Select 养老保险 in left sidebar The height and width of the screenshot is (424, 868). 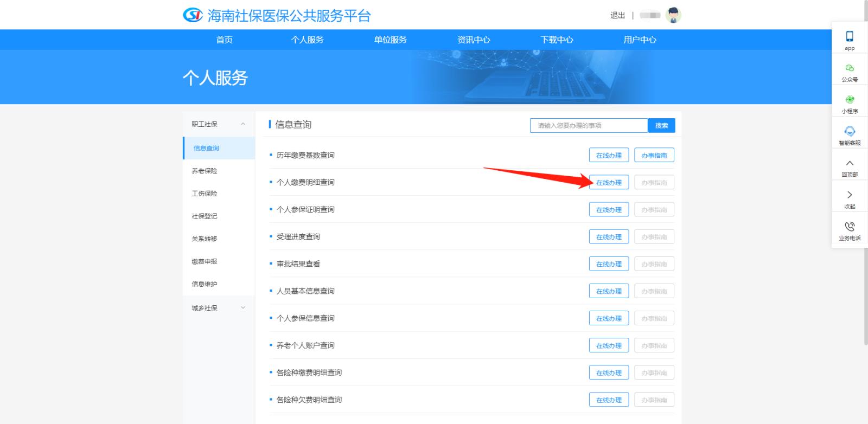click(205, 171)
